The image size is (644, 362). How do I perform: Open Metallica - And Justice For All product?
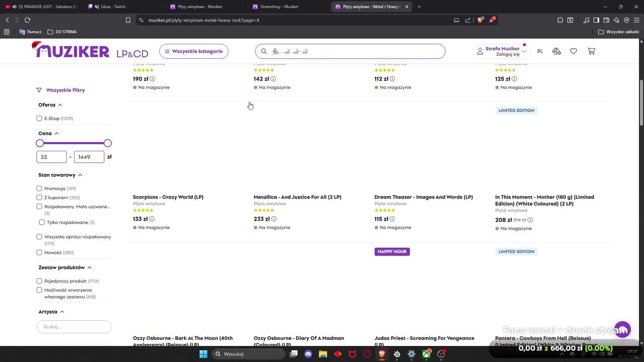click(297, 197)
